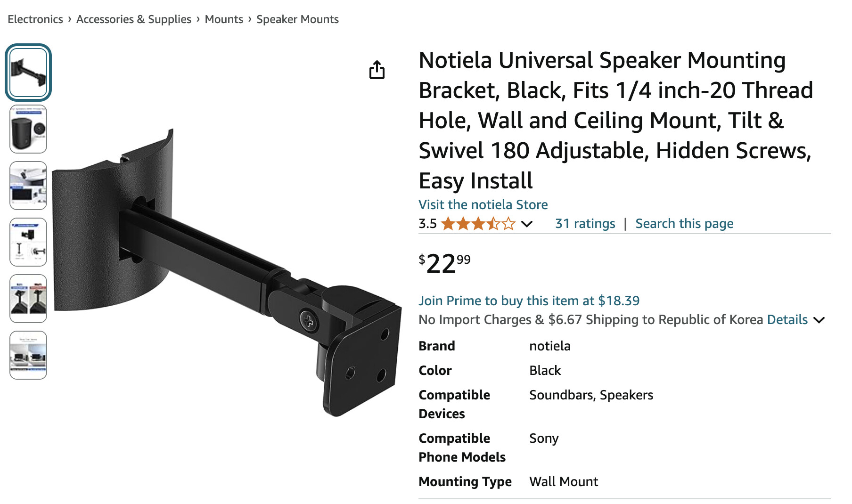
Task: Select the fourth thumbnail showing mounting options
Action: (28, 242)
